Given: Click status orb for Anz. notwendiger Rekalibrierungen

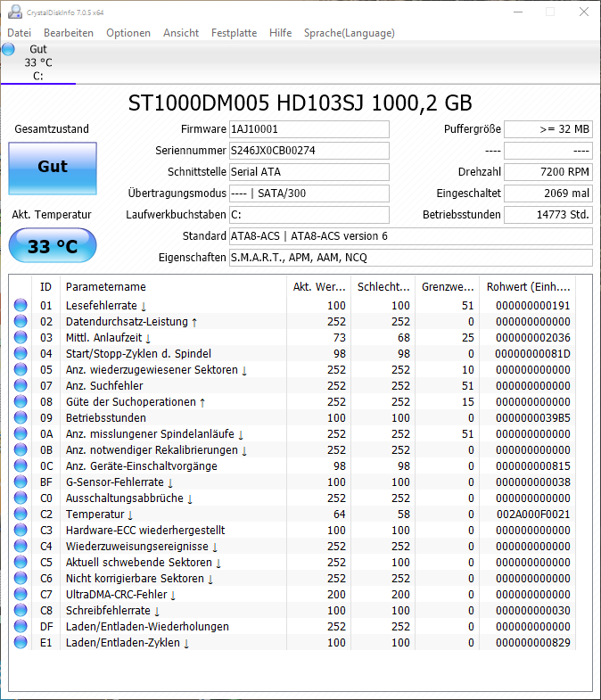Looking at the screenshot, I should tap(21, 449).
